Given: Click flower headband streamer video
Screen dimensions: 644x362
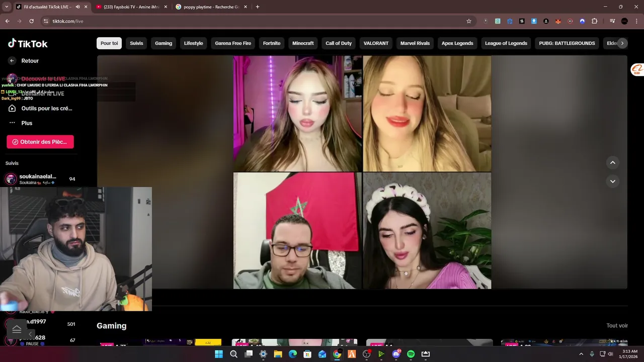Looking at the screenshot, I should 427,231.
